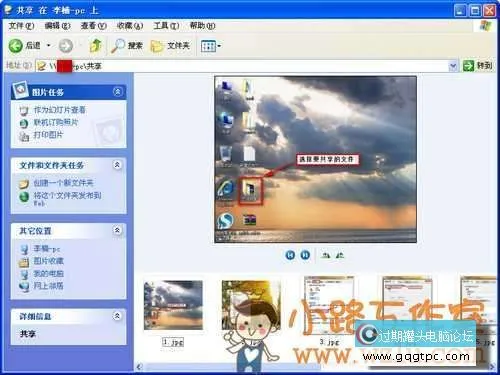Show the next image in filmstrip

305,255
